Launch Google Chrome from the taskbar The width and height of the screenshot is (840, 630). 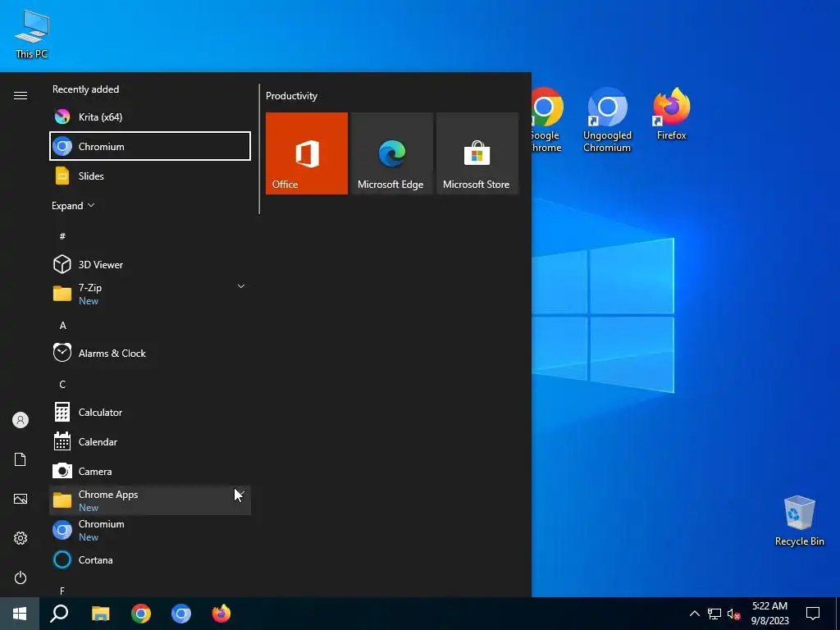pos(141,614)
